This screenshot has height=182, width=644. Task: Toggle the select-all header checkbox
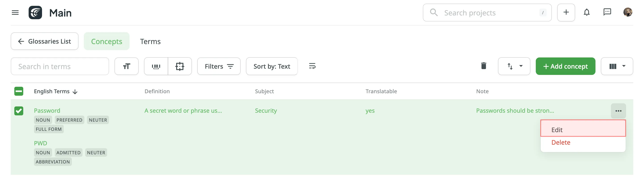(x=19, y=91)
